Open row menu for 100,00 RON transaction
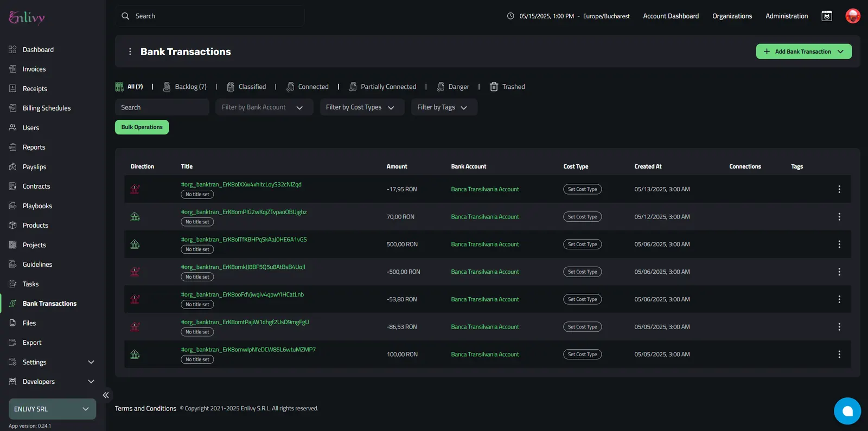This screenshot has height=431, width=868. (839, 355)
